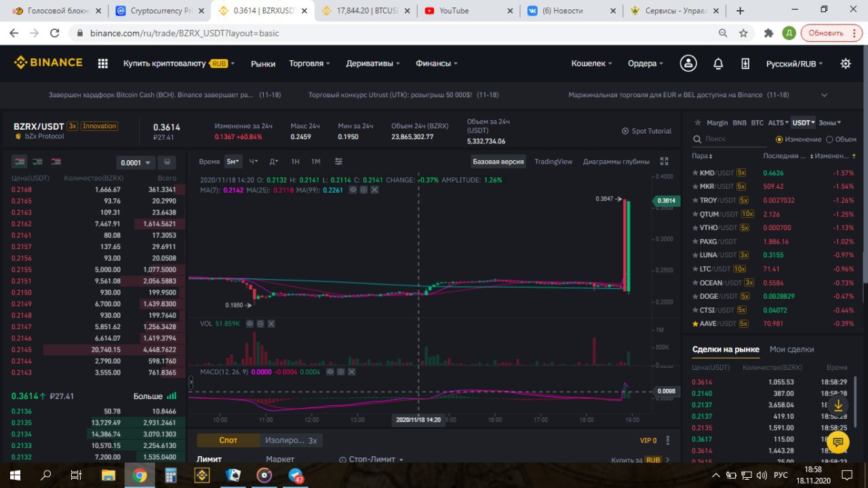Select 1Н chart interval
This screenshot has height=488, width=868.
(x=295, y=162)
